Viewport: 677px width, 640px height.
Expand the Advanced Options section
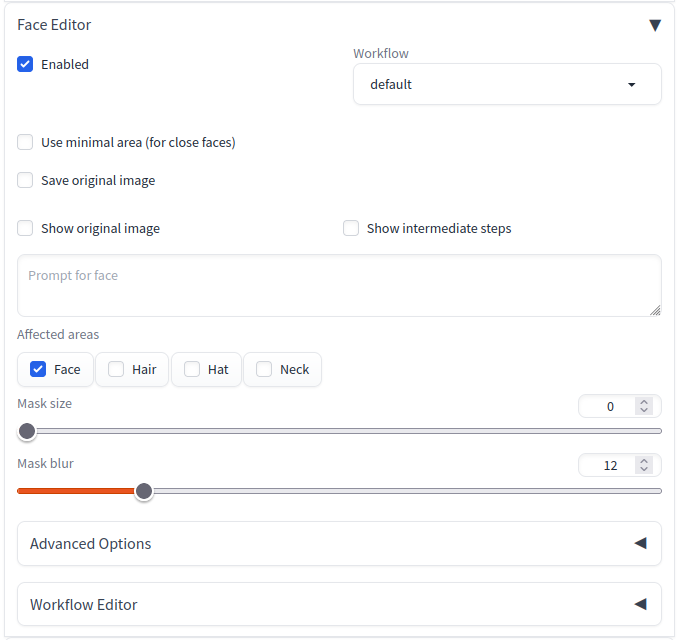tap(339, 543)
